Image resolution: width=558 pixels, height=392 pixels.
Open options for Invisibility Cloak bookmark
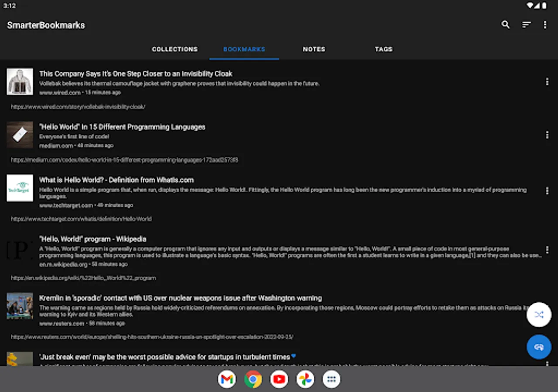547,81
